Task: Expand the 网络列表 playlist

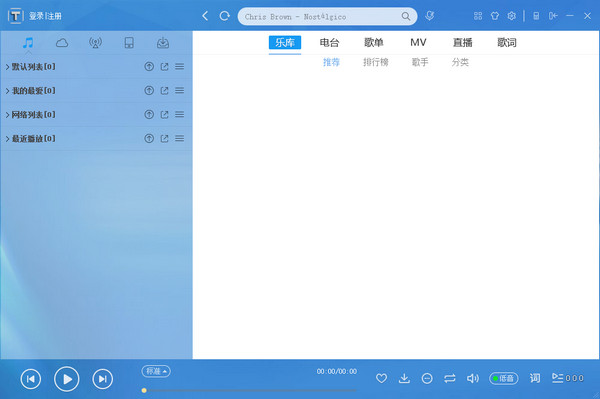Action: [7, 115]
